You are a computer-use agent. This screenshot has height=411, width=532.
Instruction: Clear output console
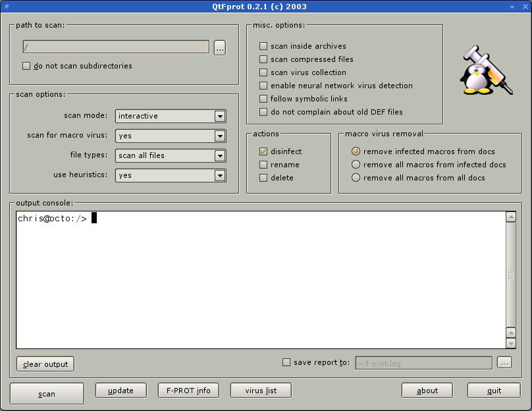point(45,364)
